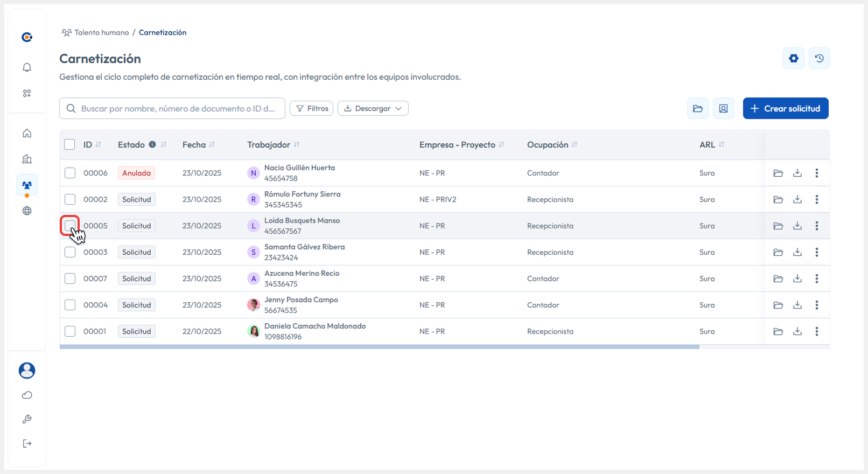Select checkbox for request 00006
868x474 pixels.
pyautogui.click(x=70, y=173)
